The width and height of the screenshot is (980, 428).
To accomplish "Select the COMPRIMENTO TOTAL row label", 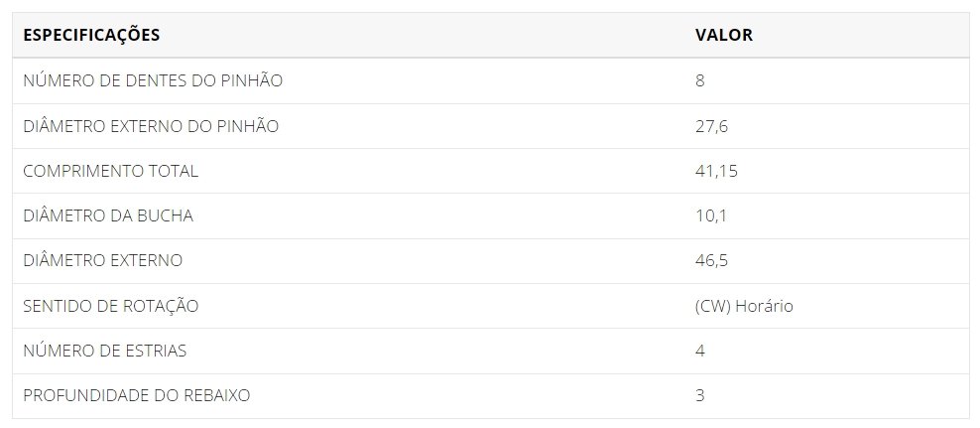I will pyautogui.click(x=111, y=171).
